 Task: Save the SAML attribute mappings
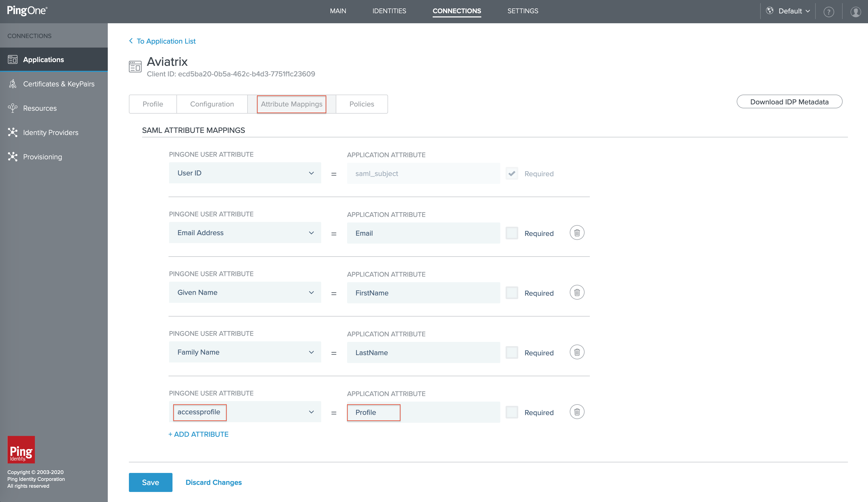click(x=150, y=482)
